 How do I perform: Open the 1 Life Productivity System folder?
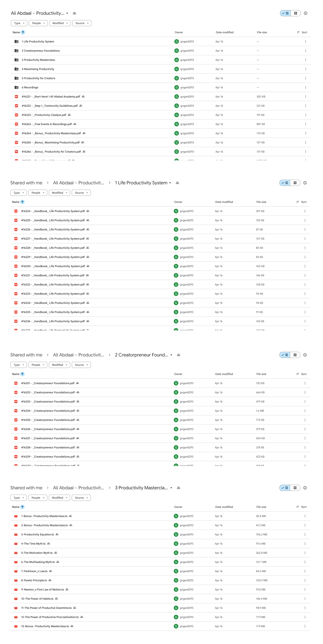pos(38,42)
